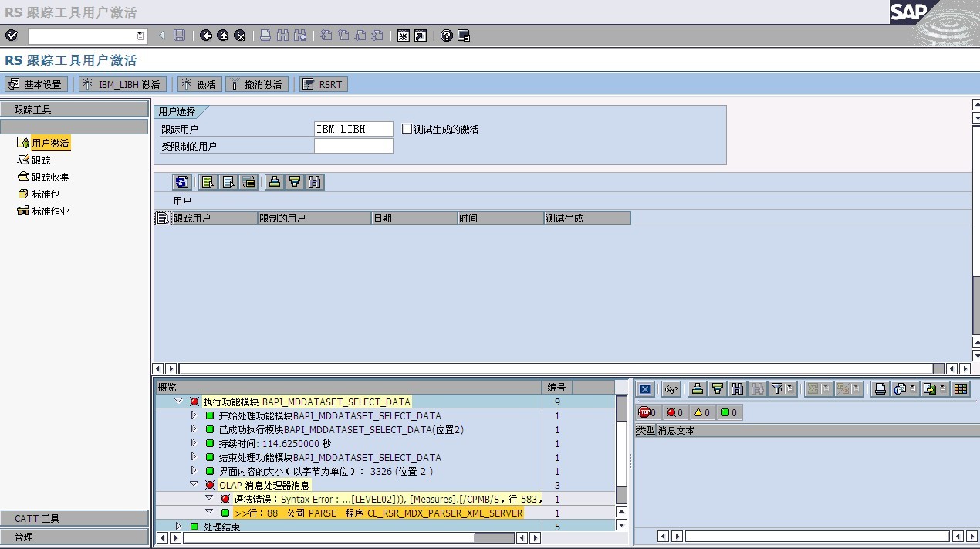Collapse the OLAP 消息处理器消息 node

(x=194, y=484)
